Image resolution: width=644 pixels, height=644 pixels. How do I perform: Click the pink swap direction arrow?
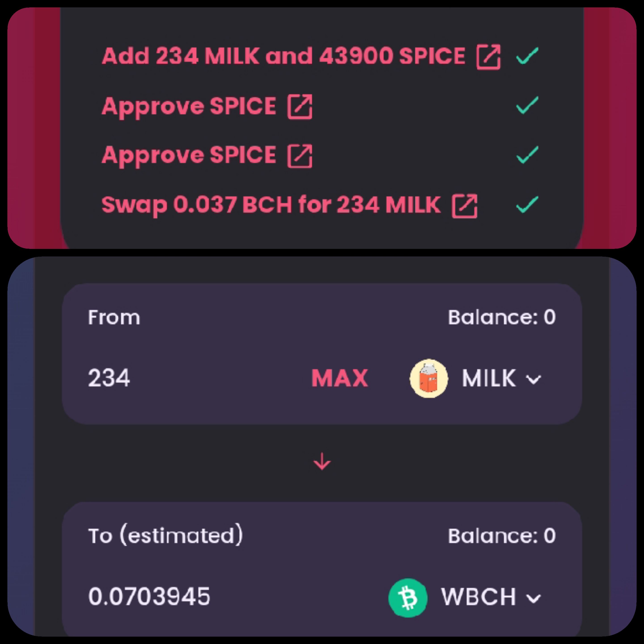point(322,461)
